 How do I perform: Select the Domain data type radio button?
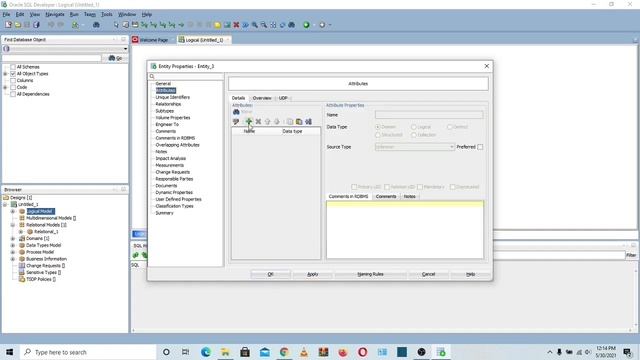tap(378, 127)
